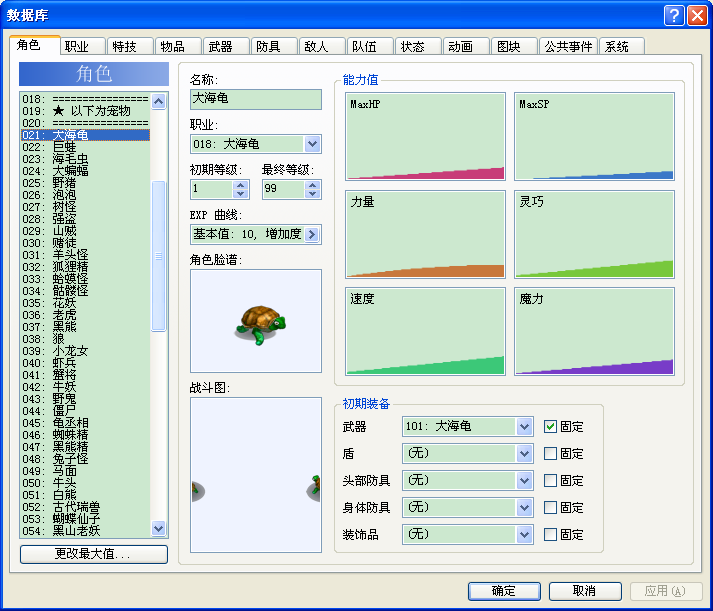
Task: Open the EXP curve arrow button
Action: point(311,234)
